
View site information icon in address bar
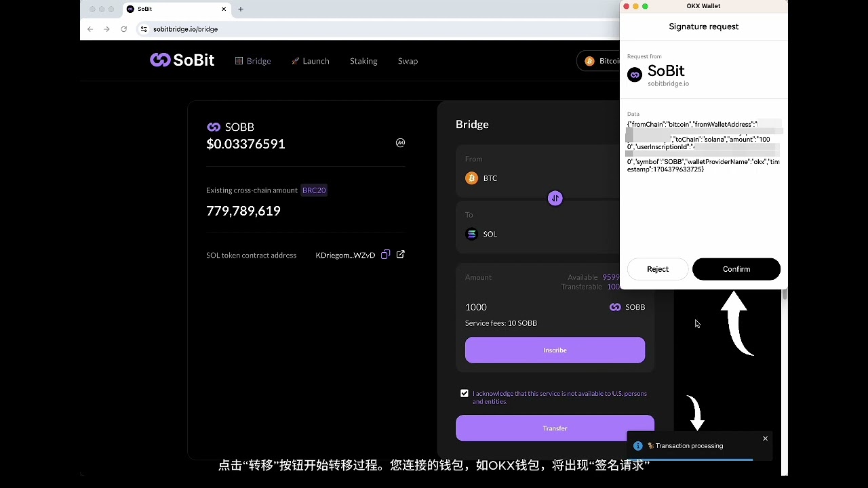click(x=143, y=29)
